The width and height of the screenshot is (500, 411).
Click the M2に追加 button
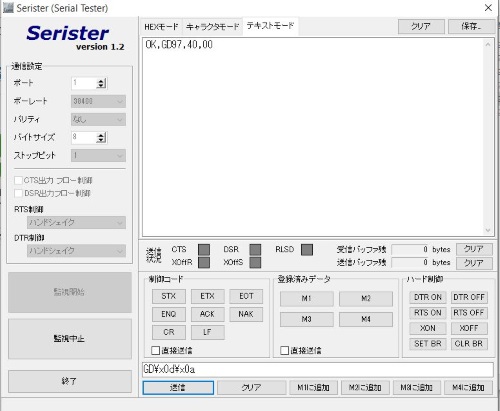(x=365, y=388)
